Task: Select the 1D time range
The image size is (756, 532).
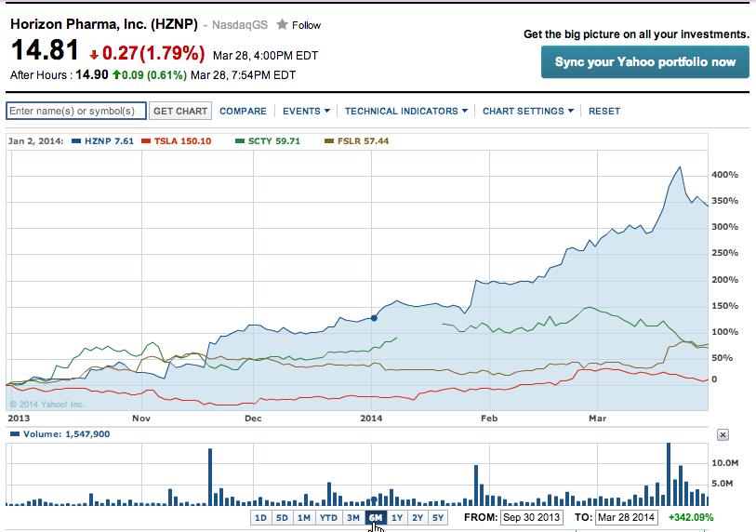Action: coord(261,517)
